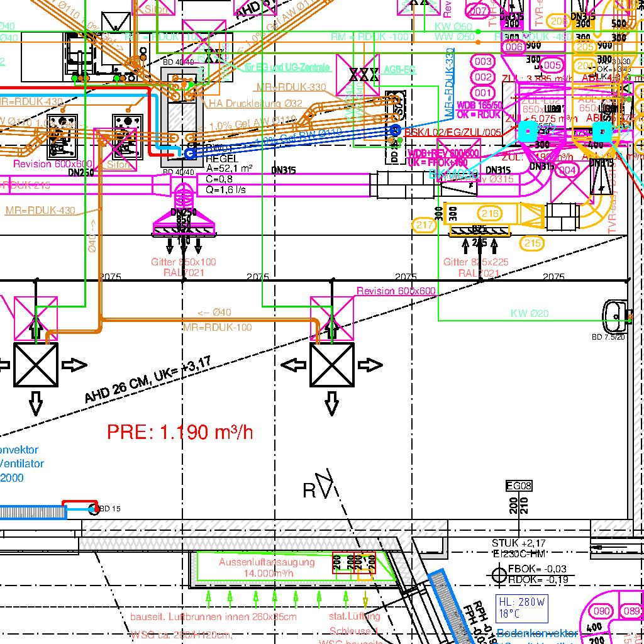Viewport: 644px width, 644px height.
Task: Click the blue circle pipe end next to "RW01"
Action: click(189, 153)
